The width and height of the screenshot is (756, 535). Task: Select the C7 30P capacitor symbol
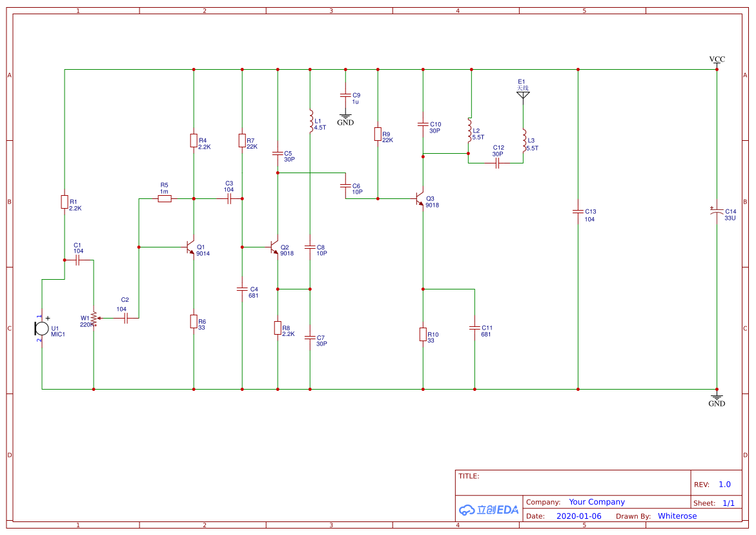(310, 338)
